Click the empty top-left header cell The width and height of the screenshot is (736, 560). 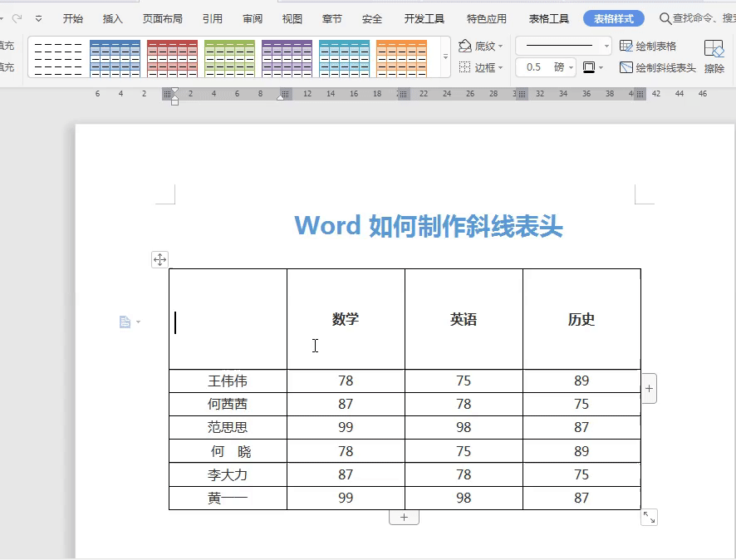[228, 319]
